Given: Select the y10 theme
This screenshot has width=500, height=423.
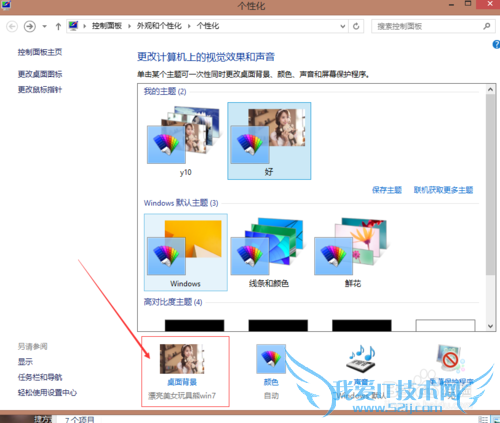Looking at the screenshot, I should click(185, 141).
